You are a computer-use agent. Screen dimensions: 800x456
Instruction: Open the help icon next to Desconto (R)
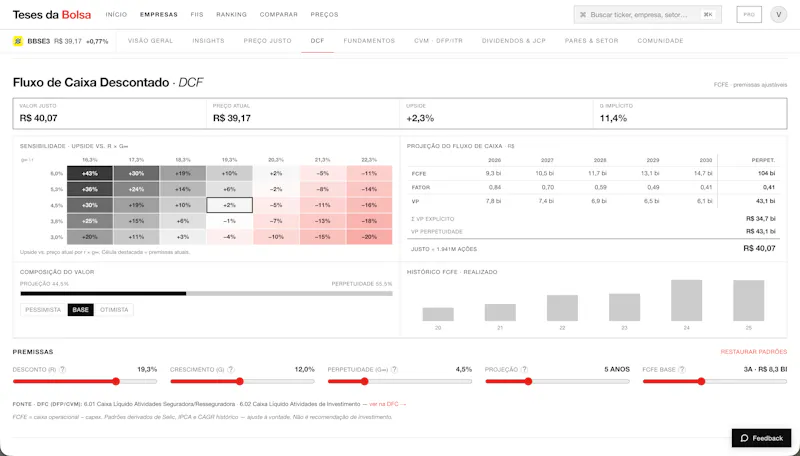[63, 369]
